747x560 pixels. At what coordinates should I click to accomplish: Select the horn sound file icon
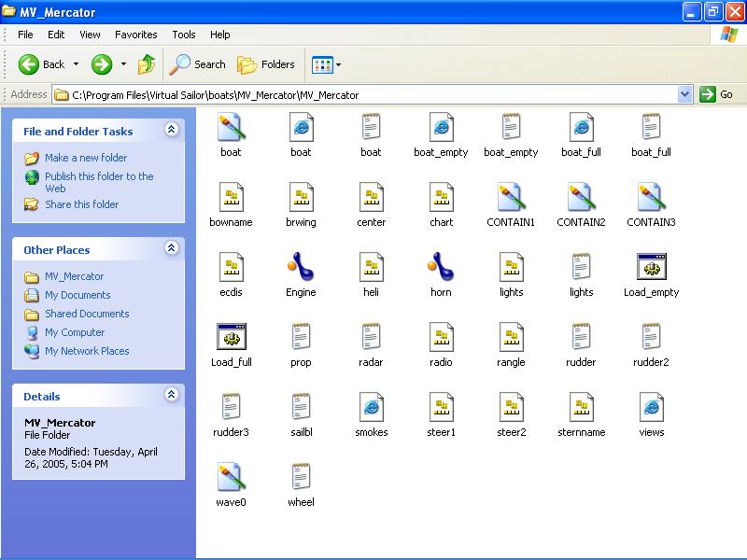click(x=441, y=267)
